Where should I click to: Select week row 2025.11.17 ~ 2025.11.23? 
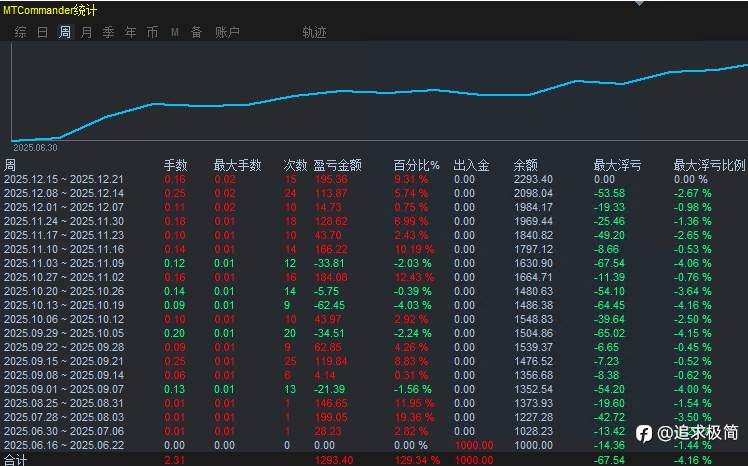pyautogui.click(x=374, y=235)
